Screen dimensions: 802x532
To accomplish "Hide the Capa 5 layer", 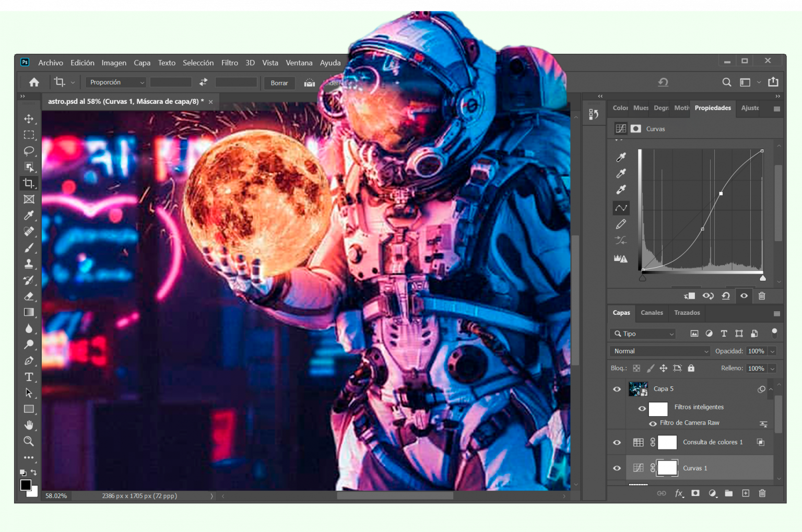I will click(617, 389).
